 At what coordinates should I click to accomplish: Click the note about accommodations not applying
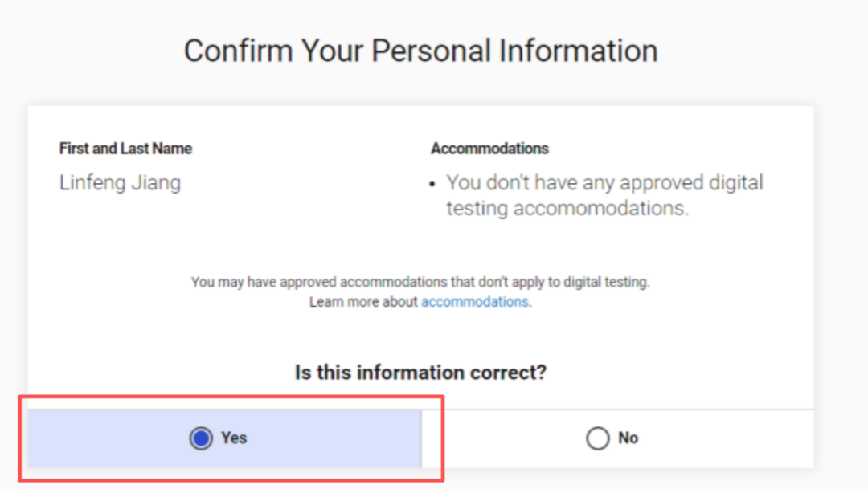(x=420, y=283)
